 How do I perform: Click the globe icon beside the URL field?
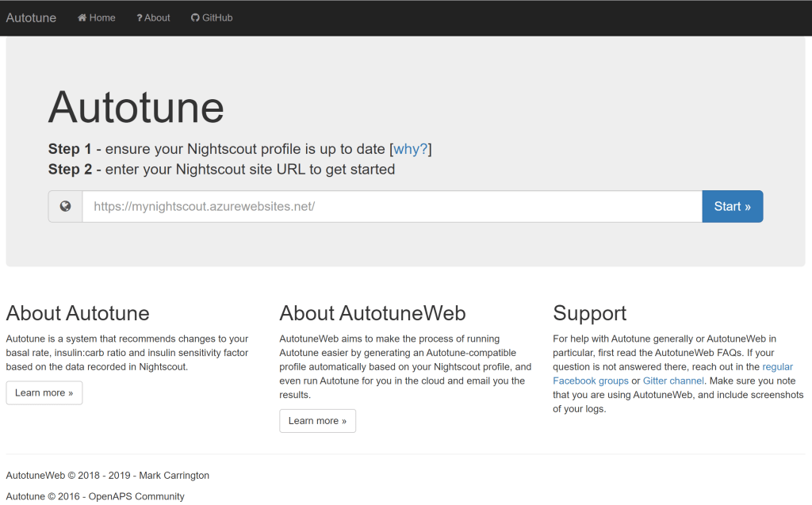66,206
